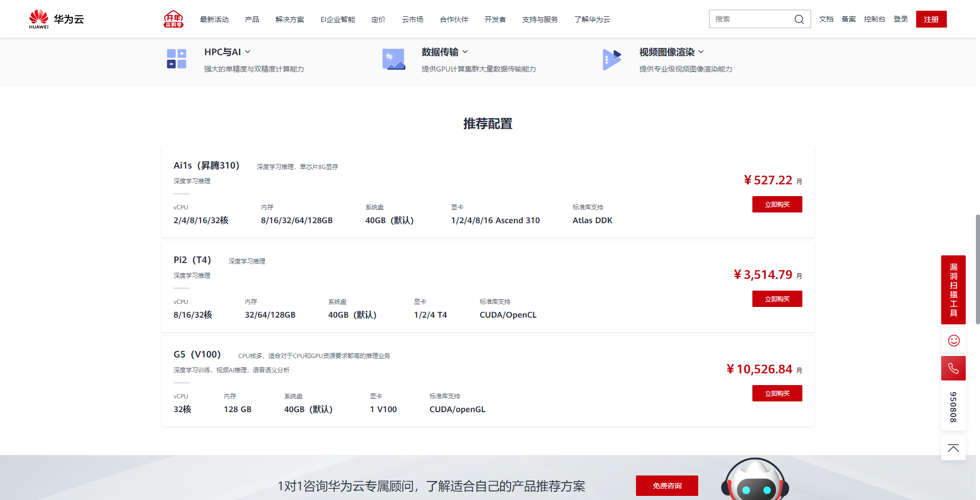Open the 定价 menu item

(x=378, y=19)
